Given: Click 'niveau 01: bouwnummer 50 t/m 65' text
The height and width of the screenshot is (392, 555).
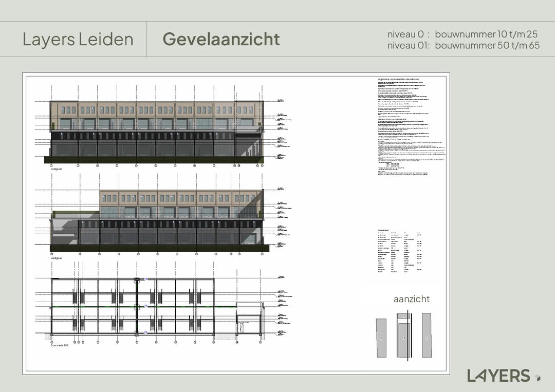Looking at the screenshot, I should [x=464, y=45].
